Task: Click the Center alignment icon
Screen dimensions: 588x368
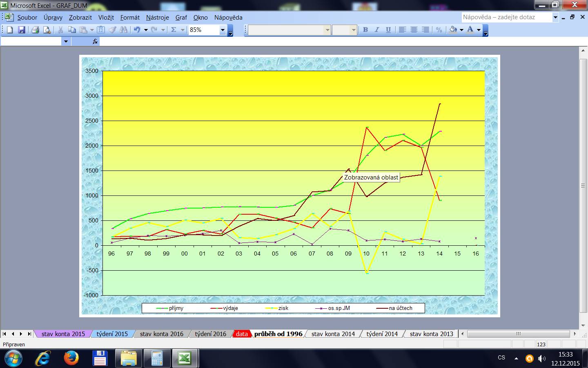Action: click(x=414, y=30)
